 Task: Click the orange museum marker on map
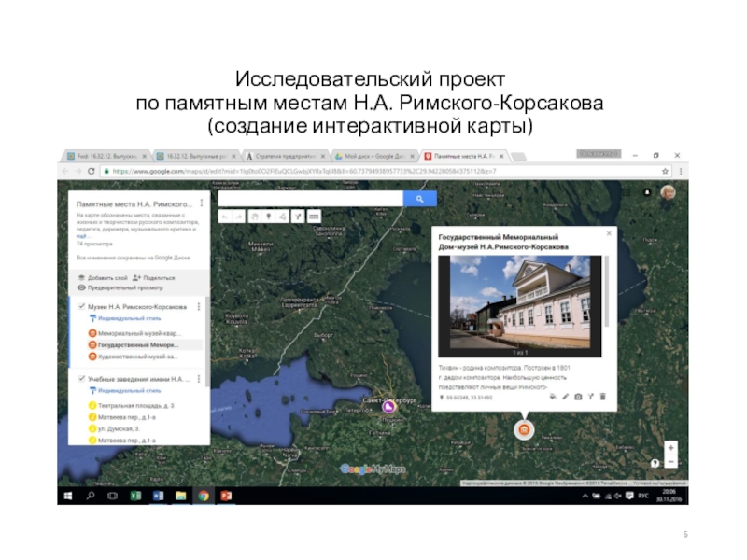point(524,429)
